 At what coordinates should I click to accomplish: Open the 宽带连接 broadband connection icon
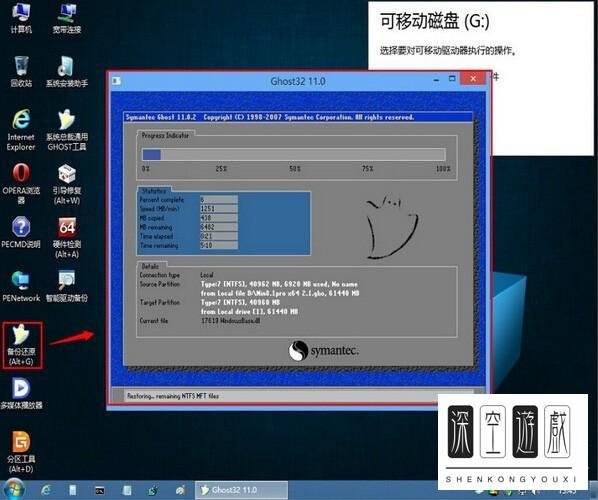[x=67, y=17]
